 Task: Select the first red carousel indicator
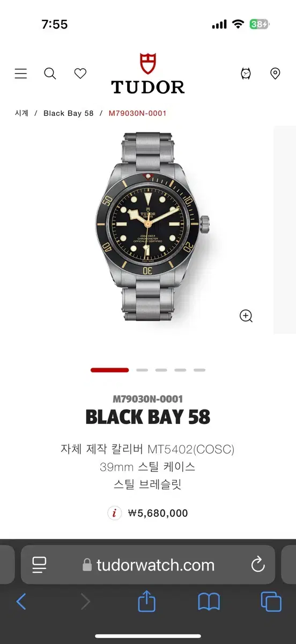coord(110,370)
